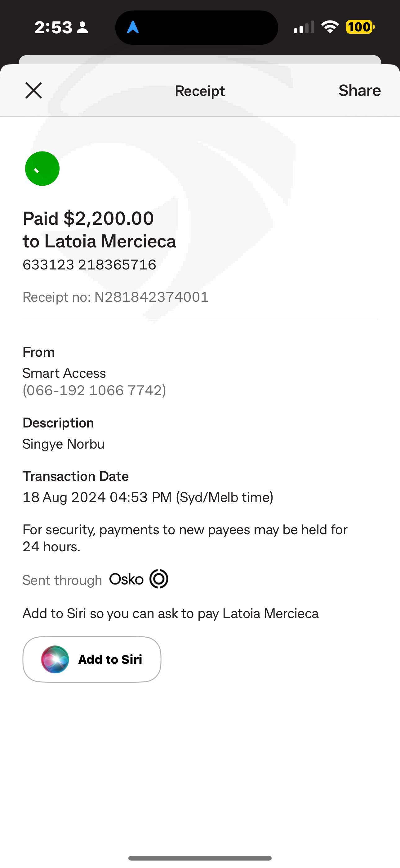This screenshot has height=868, width=400.
Task: Close the receipt with the X icon
Action: (x=34, y=91)
